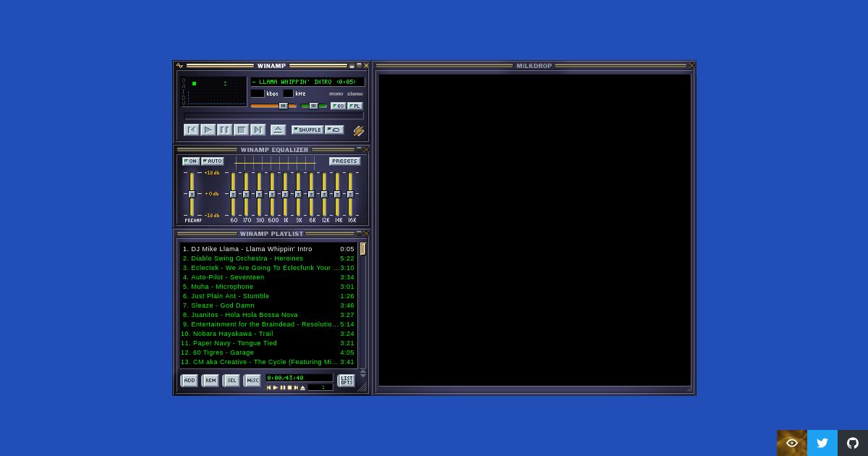The height and width of the screenshot is (456, 868).
Task: Click the 1K equalizer band slider
Action: (x=285, y=194)
